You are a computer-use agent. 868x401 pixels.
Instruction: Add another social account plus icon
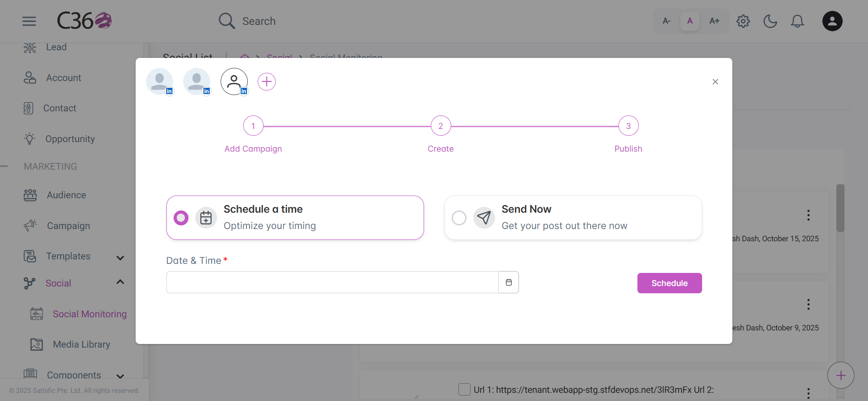tap(267, 81)
